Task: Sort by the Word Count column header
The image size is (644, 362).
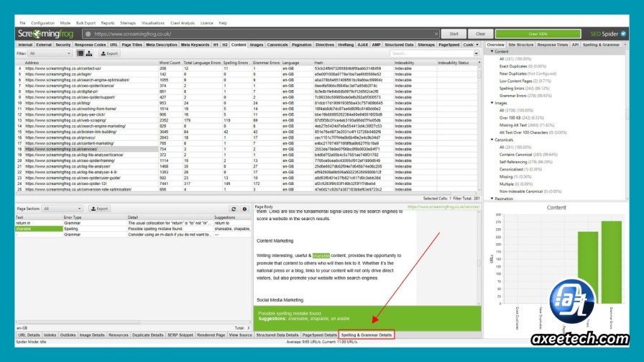Action: pos(170,63)
